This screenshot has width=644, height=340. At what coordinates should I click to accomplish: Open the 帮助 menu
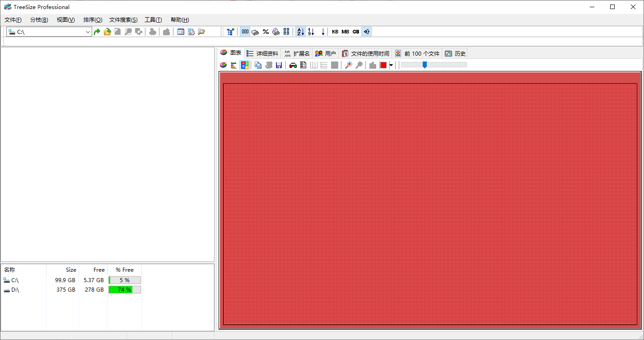(180, 20)
